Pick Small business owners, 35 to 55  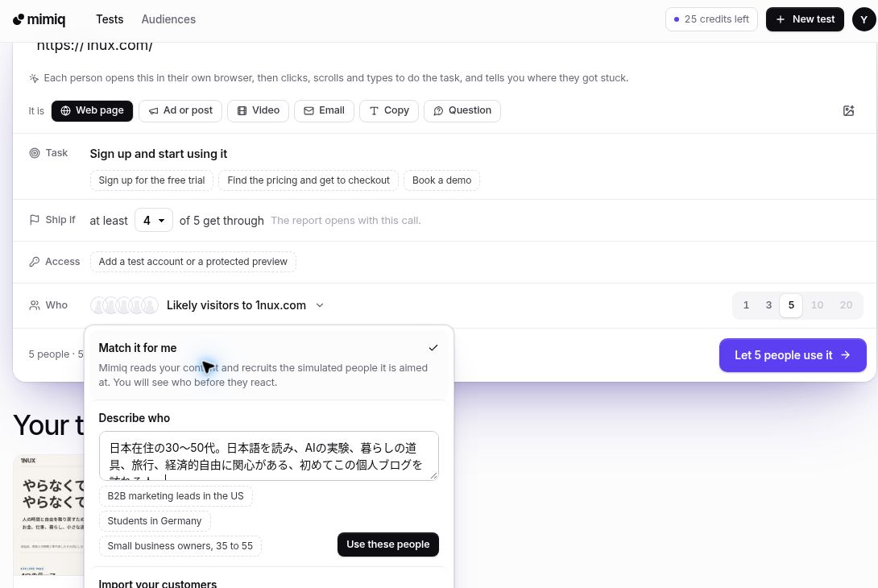coord(180,546)
